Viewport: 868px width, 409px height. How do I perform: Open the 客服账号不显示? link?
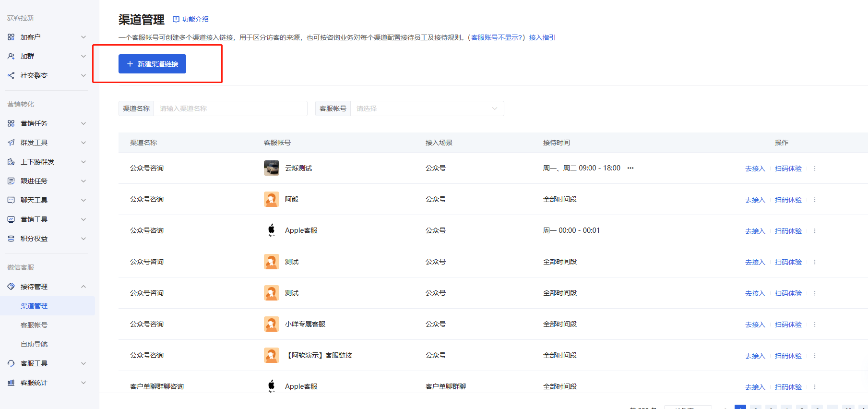[497, 37]
